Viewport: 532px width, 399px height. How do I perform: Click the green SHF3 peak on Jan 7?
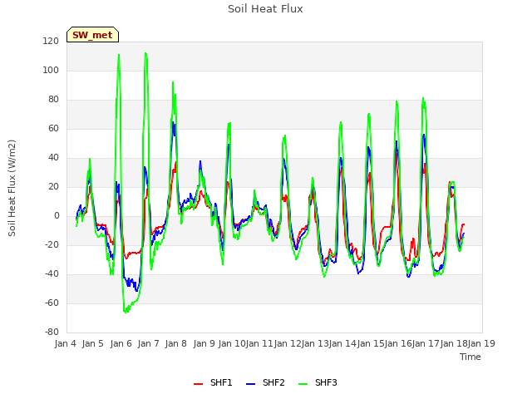(x=145, y=53)
